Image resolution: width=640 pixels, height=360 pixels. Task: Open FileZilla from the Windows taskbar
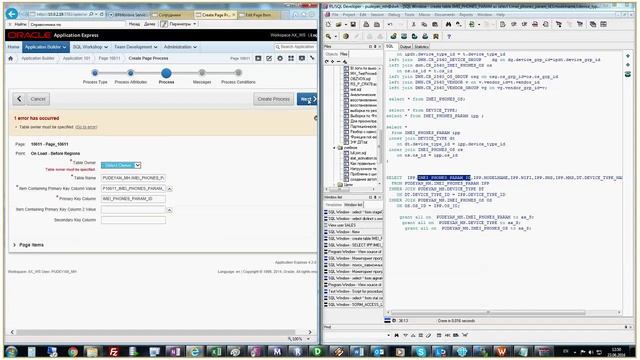point(113,351)
